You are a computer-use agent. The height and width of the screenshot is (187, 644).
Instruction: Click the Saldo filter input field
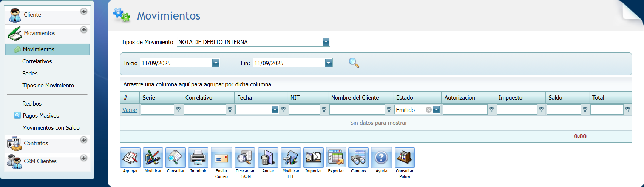[564, 110]
